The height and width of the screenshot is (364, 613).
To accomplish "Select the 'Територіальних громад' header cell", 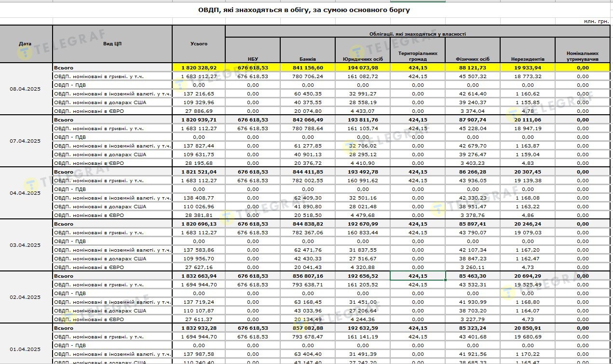I will coord(418,50).
